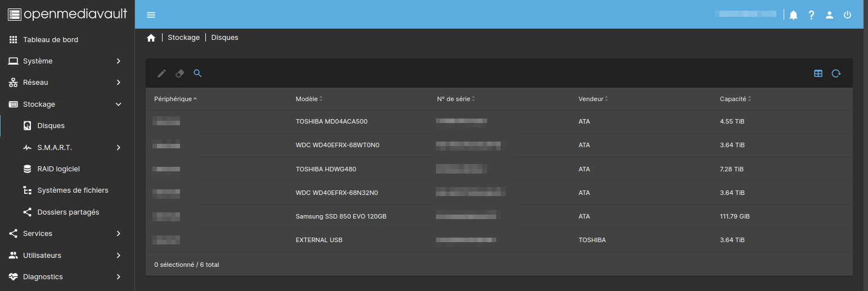Open the table column visibility icon
The height and width of the screenshot is (291, 868).
point(818,73)
